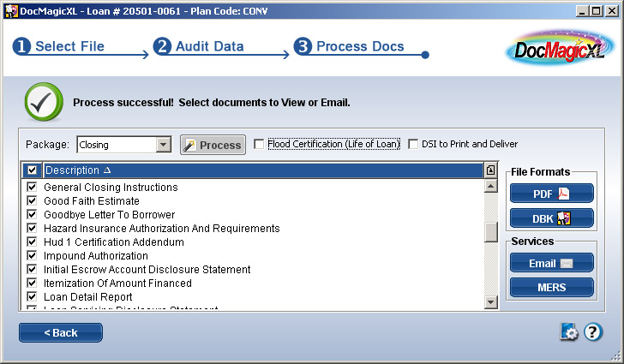Open the Package dropdown arrow
Viewport: 624px width, 364px height.
(163, 145)
